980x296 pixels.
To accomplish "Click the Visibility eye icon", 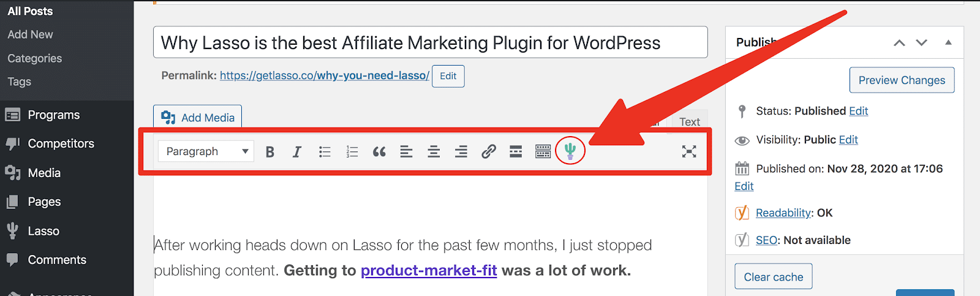I will tap(742, 140).
